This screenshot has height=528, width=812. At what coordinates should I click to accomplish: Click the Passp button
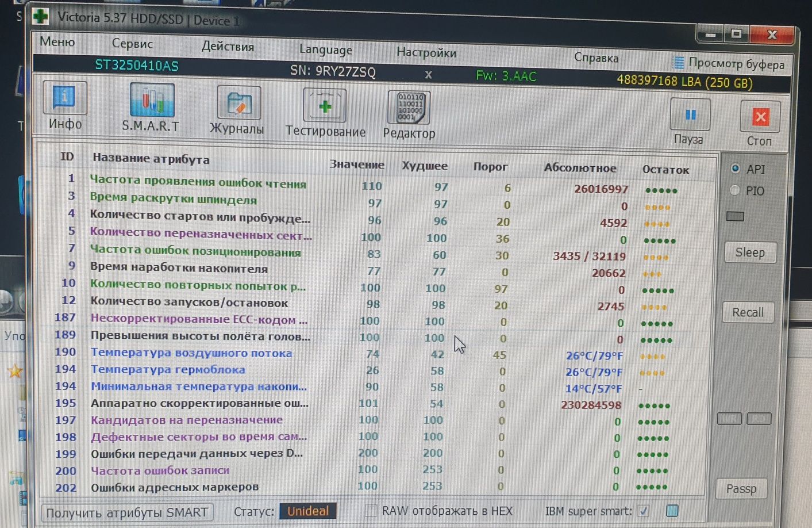[741, 489]
